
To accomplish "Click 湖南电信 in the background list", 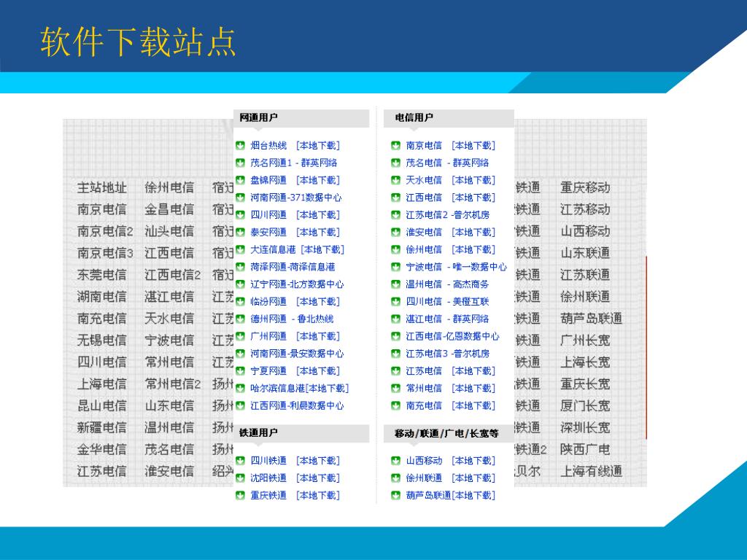I will pos(102,297).
